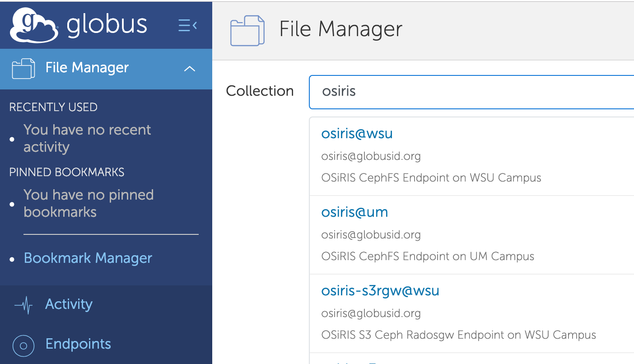Click the Globus cloud logo
This screenshot has height=364, width=634.
[x=34, y=25]
